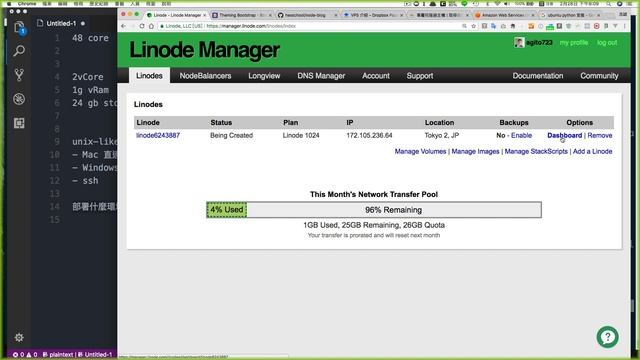
Task: Open the green help chat bubble
Action: pyautogui.click(x=607, y=337)
